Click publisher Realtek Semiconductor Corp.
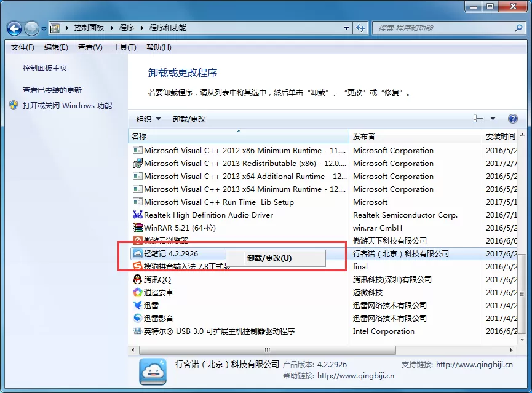Image resolution: width=532 pixels, height=393 pixels. (405, 215)
